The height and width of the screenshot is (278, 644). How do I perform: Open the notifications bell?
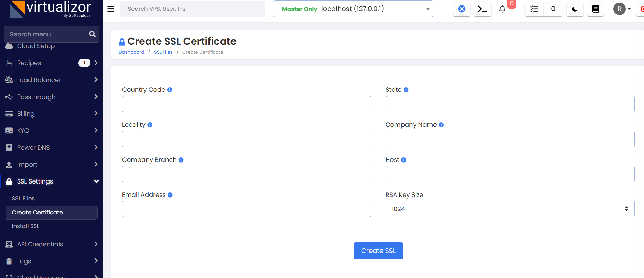[502, 9]
